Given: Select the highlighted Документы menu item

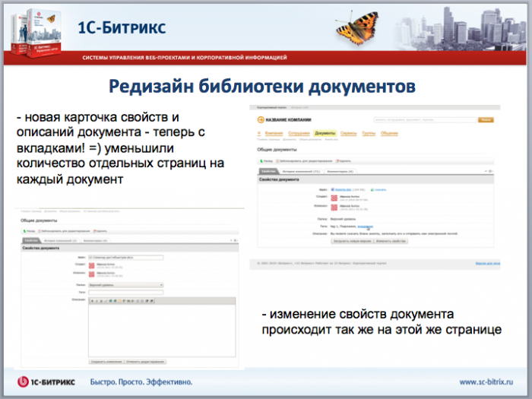Looking at the screenshot, I should pos(325,133).
